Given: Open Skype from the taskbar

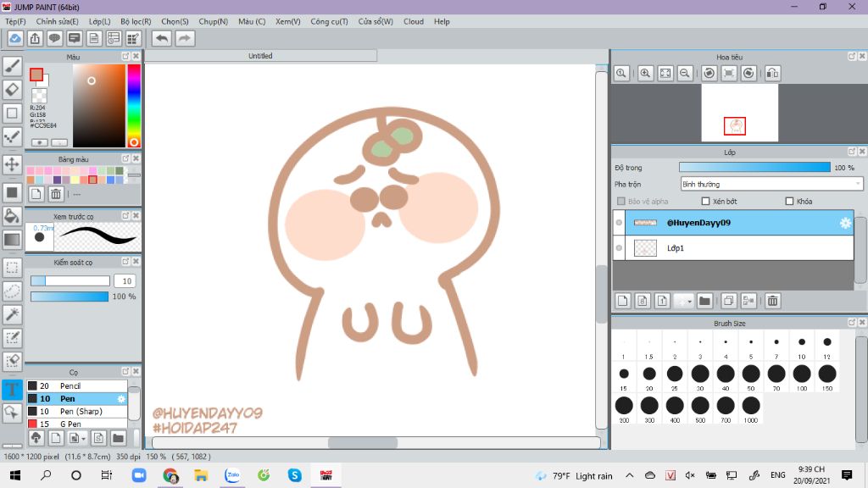Looking at the screenshot, I should coord(294,474).
